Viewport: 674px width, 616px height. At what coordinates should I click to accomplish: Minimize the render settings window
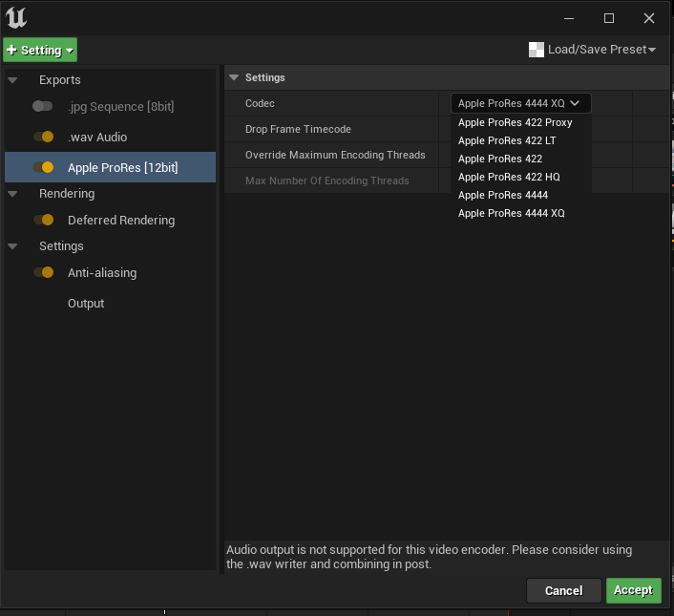click(569, 18)
